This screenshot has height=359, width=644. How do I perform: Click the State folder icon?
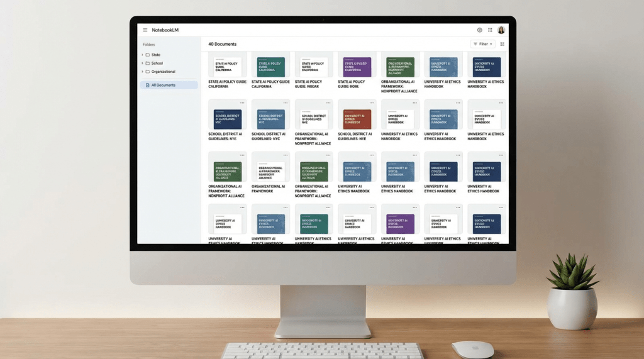pos(148,55)
